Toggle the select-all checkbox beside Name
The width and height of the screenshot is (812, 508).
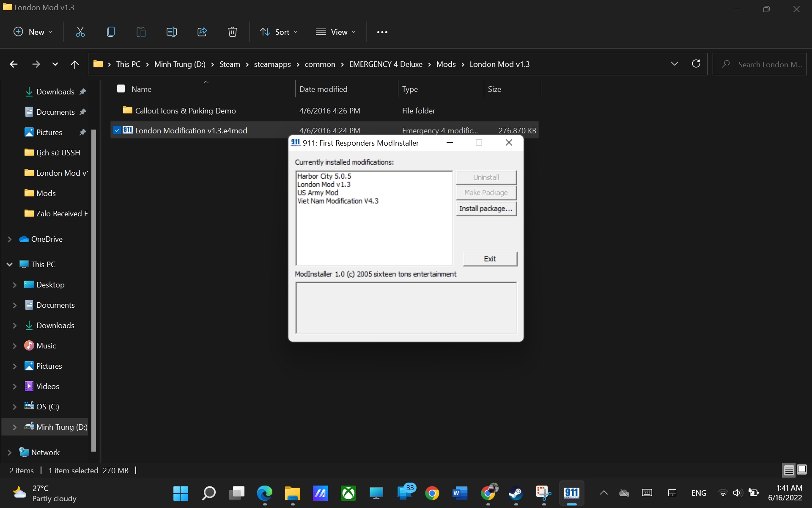click(121, 88)
